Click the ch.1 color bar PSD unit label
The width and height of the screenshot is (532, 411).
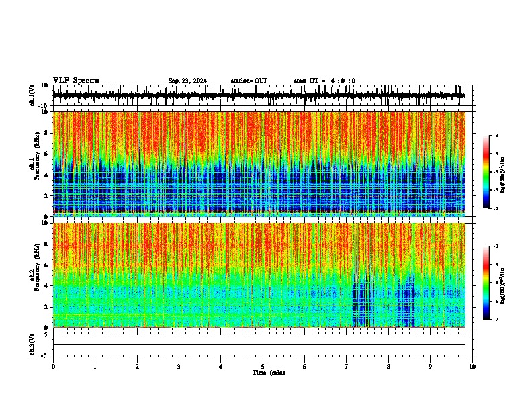coord(503,175)
